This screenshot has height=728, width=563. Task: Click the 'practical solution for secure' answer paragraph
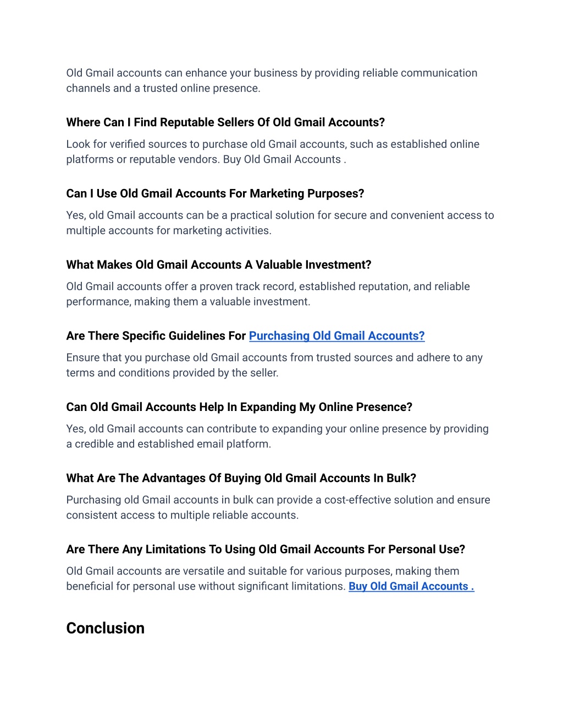pyautogui.click(x=280, y=223)
